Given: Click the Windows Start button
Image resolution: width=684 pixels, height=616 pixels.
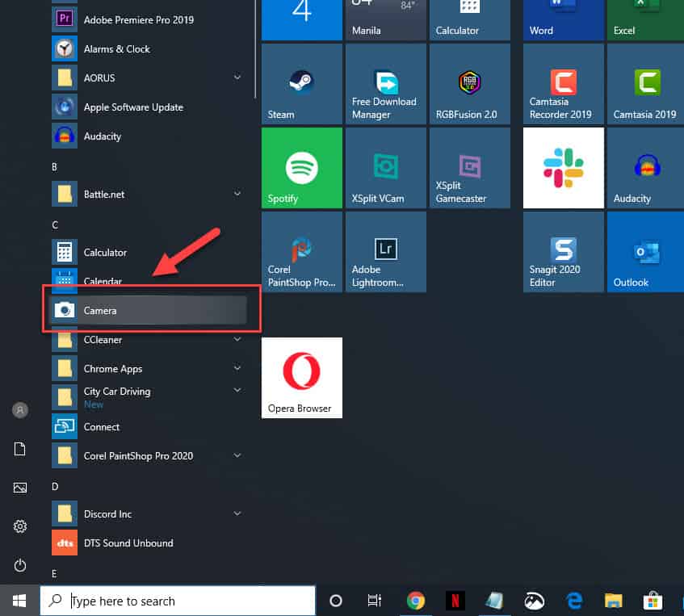Looking at the screenshot, I should pyautogui.click(x=19, y=601).
